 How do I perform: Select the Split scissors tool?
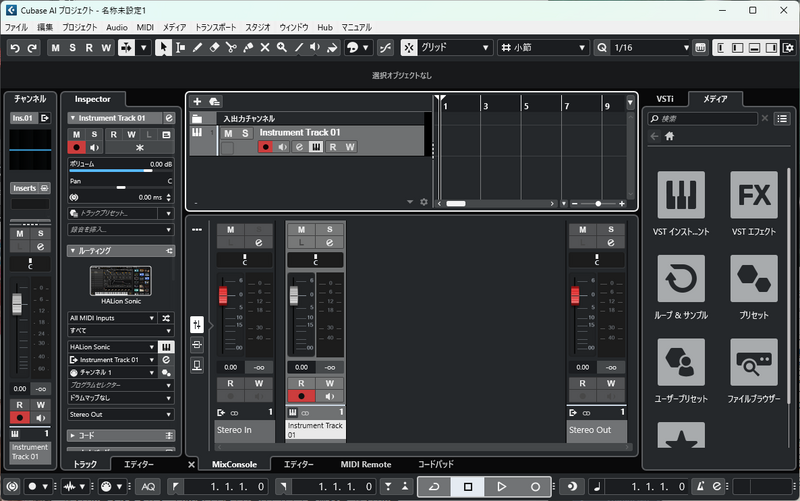(x=231, y=47)
